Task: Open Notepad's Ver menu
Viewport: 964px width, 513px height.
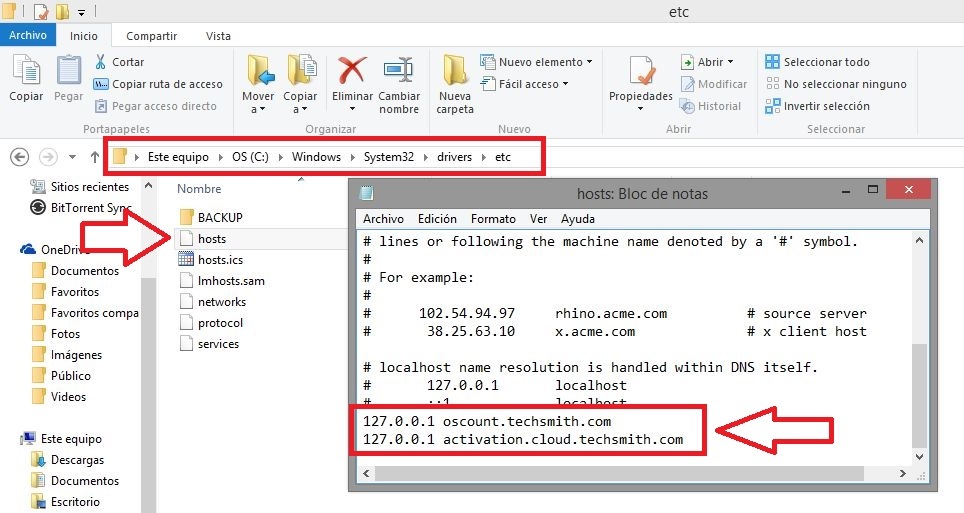Action: coord(539,219)
